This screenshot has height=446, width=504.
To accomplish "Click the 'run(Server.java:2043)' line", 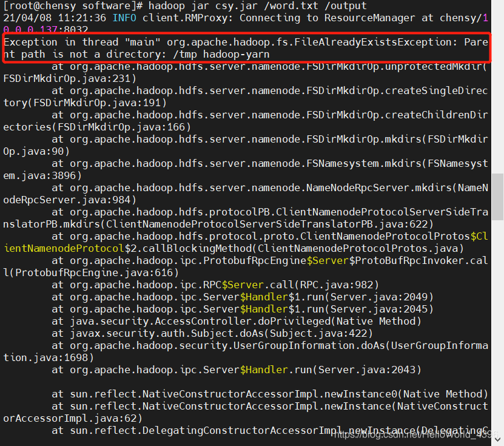I will point(237,370).
